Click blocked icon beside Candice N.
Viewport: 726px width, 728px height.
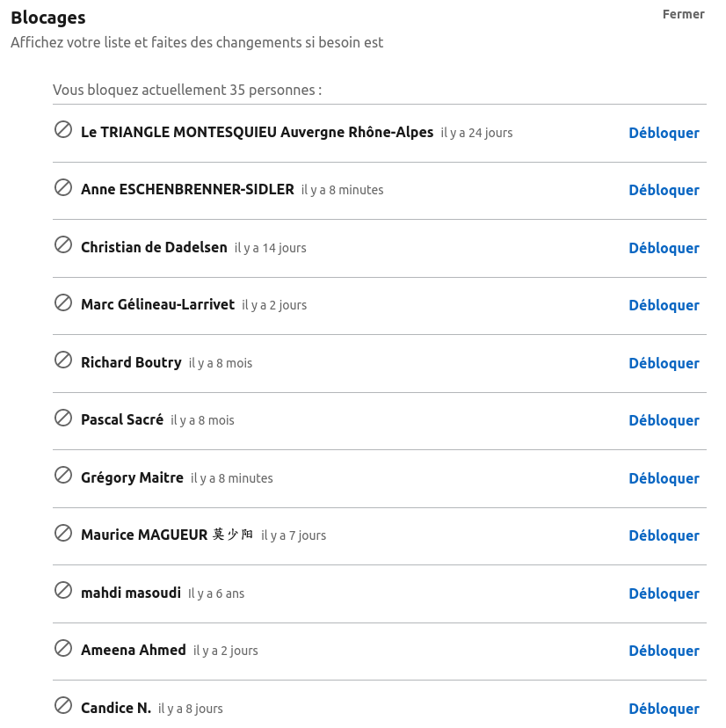63,705
